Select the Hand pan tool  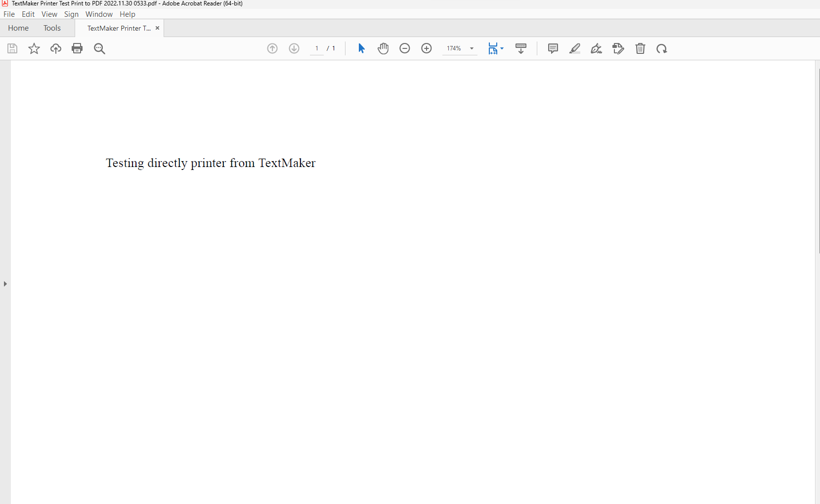tap(383, 48)
